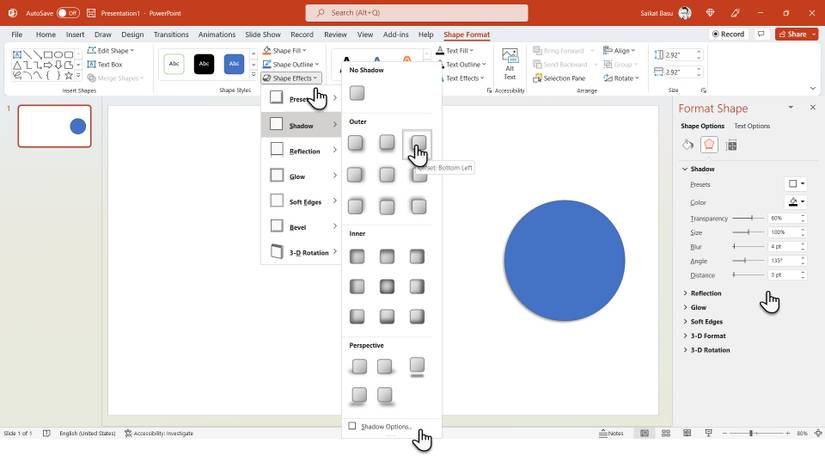This screenshot has width=825, height=457.
Task: Select the slide 1 thumbnail
Action: (55, 126)
